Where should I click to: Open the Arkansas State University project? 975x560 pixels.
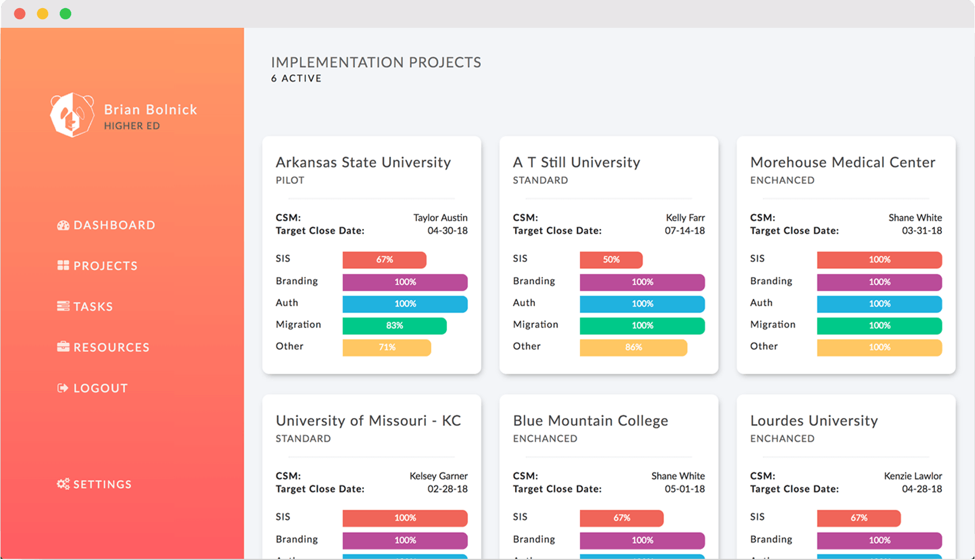click(x=363, y=162)
